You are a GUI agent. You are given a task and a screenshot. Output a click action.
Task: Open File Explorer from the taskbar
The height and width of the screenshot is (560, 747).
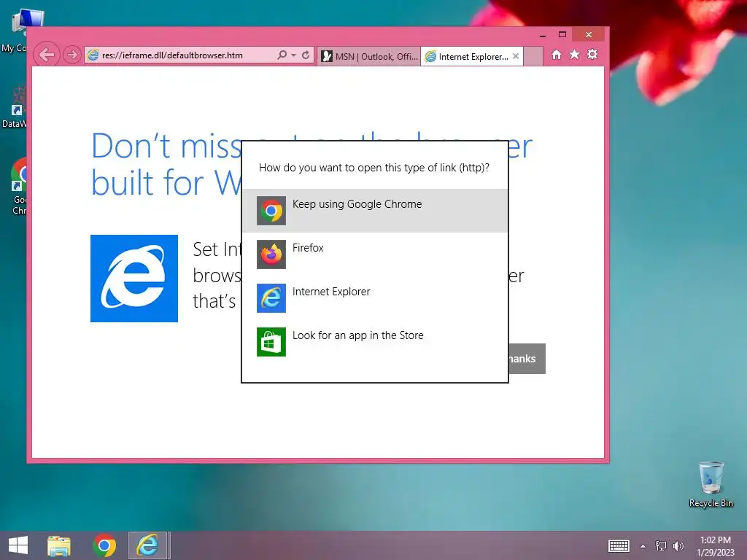(59, 545)
